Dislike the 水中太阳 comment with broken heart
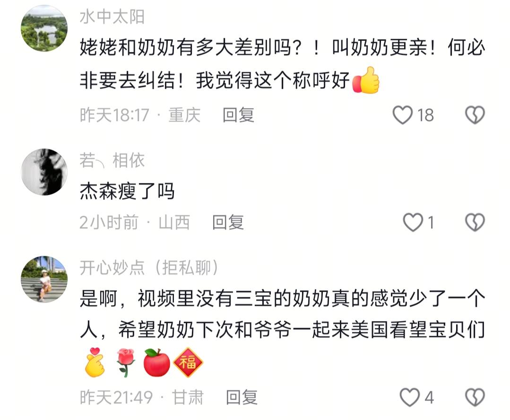The height and width of the screenshot is (420, 510). point(475,115)
